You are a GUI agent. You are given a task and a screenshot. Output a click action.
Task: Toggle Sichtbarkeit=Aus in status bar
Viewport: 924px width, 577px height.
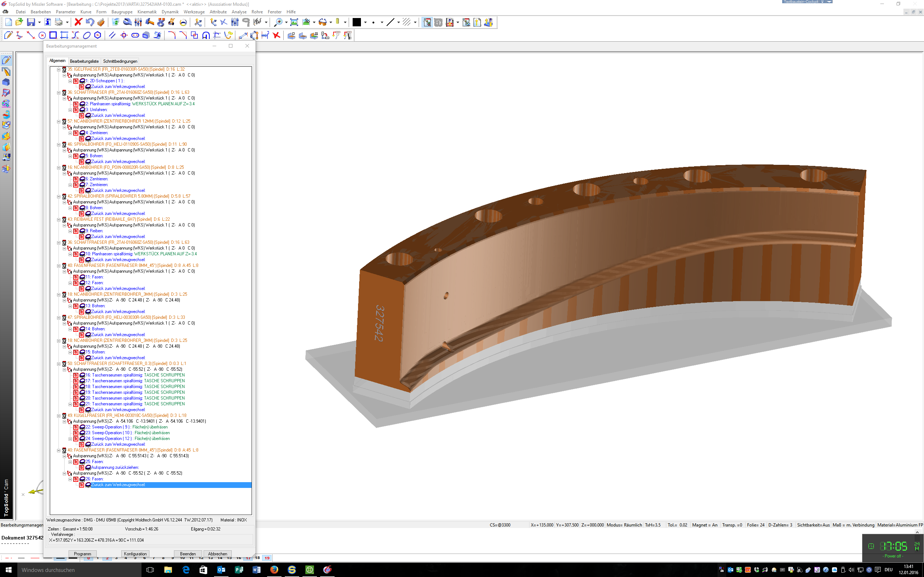pos(813,525)
